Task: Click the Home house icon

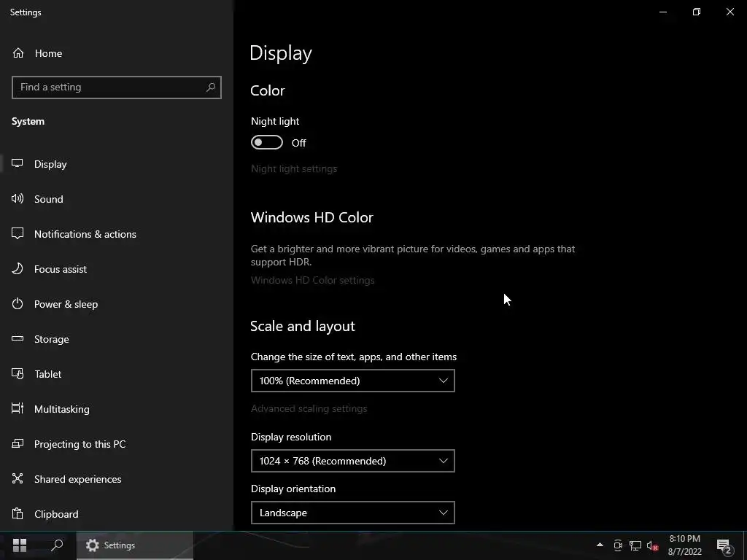Action: (x=18, y=52)
